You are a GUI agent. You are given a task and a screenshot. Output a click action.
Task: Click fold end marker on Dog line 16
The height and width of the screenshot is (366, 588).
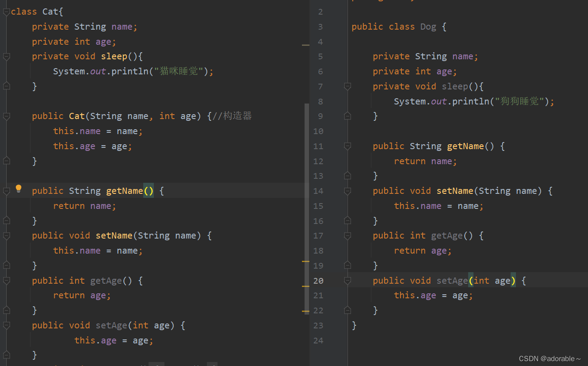[x=347, y=221]
